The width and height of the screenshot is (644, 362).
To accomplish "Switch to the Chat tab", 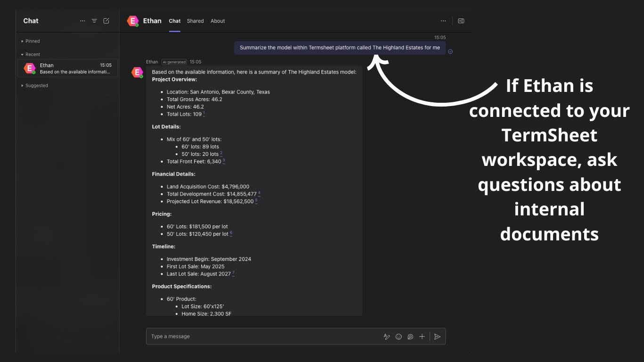I will (174, 21).
